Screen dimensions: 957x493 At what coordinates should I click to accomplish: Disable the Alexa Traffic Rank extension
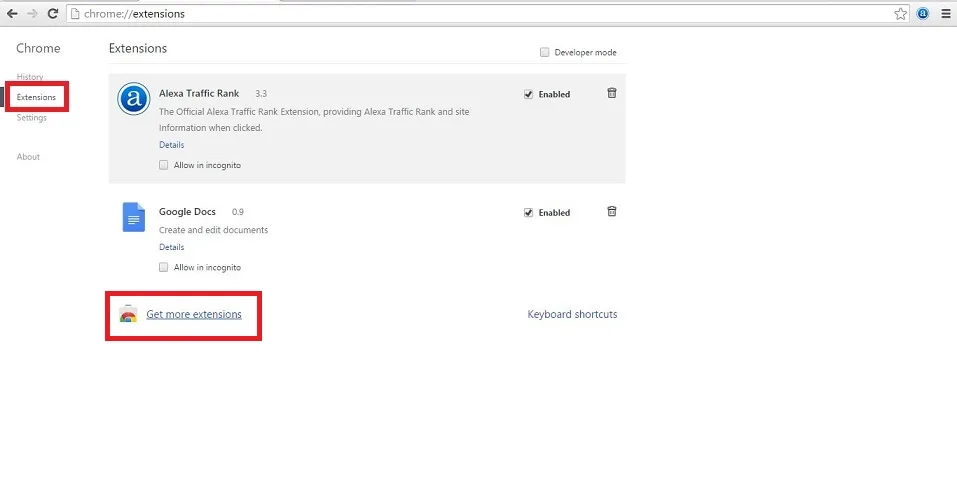529,94
